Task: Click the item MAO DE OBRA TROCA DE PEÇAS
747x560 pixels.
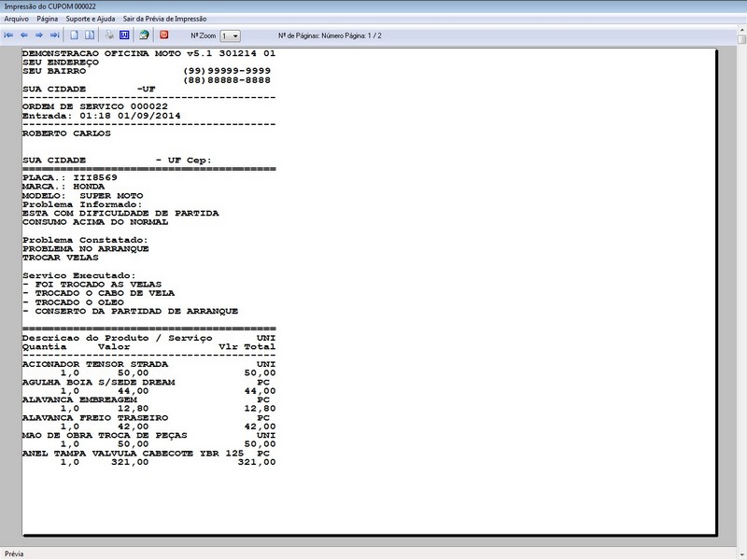Action: pos(105,436)
